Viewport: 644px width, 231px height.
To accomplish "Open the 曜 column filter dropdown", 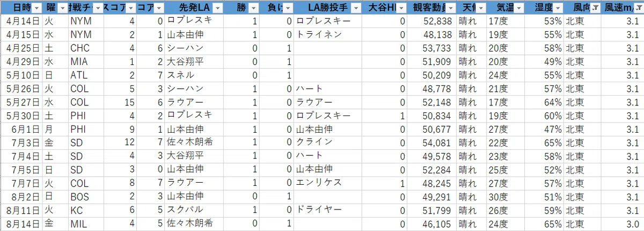I will 62,8.
